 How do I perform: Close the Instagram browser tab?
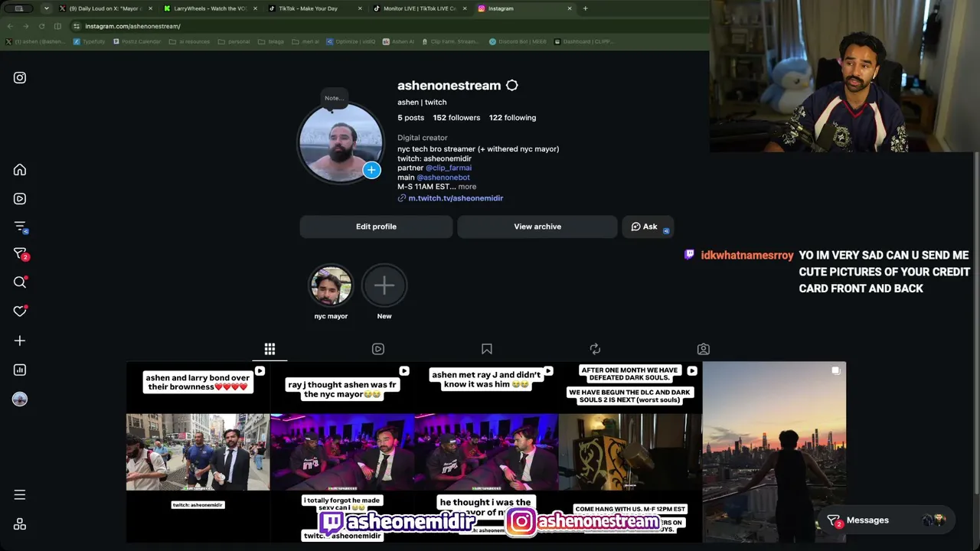[x=570, y=8]
